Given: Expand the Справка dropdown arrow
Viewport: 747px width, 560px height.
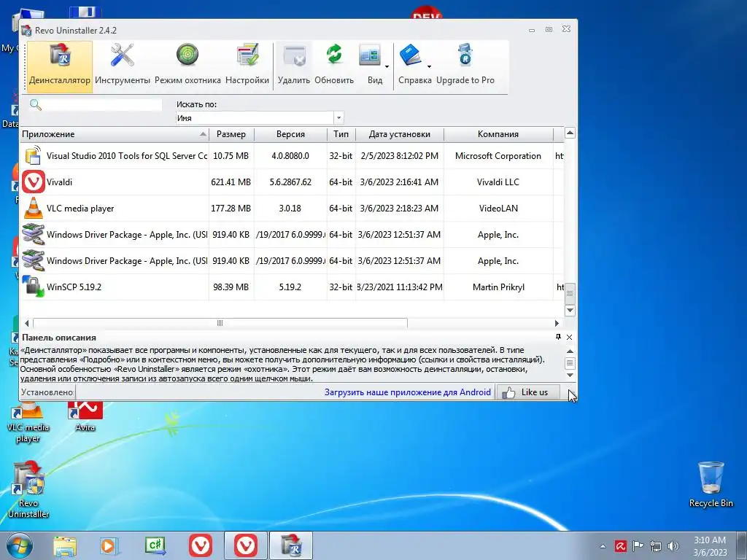Looking at the screenshot, I should point(429,66).
